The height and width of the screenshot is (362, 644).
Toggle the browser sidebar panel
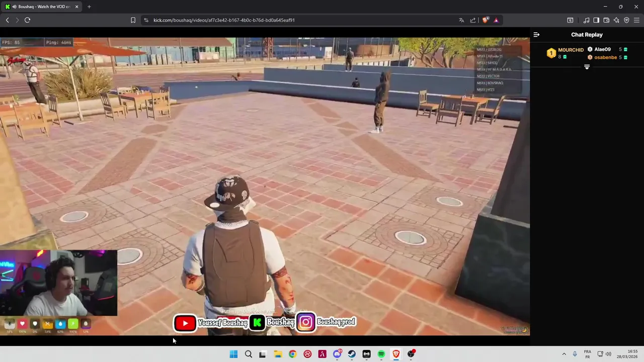pos(596,20)
